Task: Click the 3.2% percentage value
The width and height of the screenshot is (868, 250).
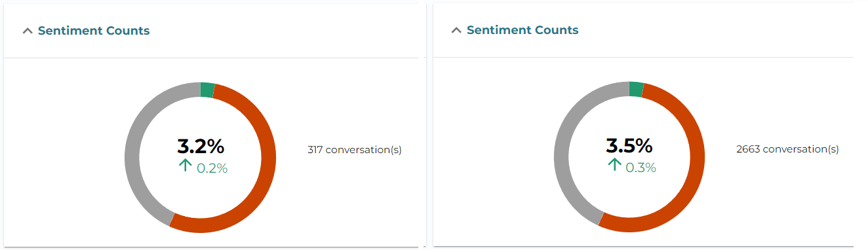Action: 201,147
